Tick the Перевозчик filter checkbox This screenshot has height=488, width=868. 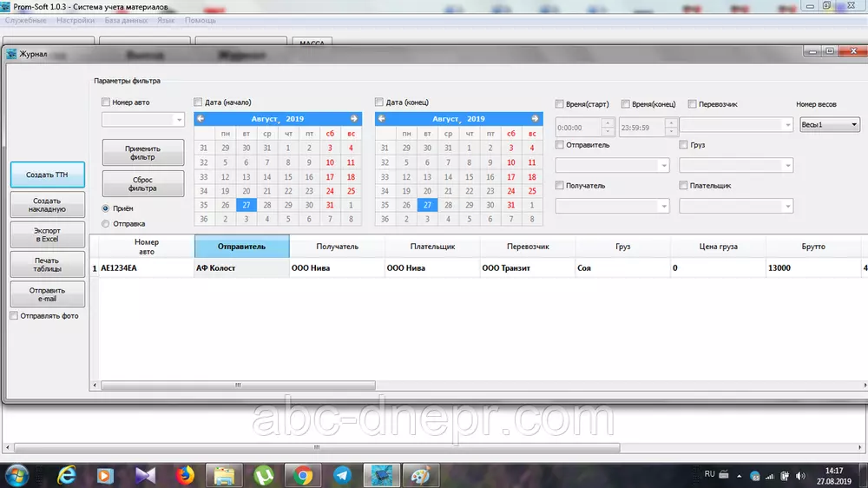693,104
